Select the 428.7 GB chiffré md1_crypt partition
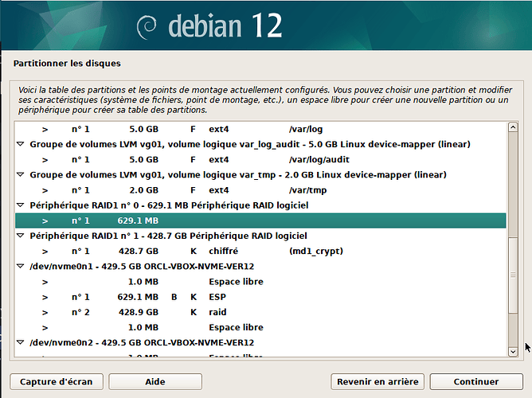Screen dimensions: 532x398 coord(260,252)
